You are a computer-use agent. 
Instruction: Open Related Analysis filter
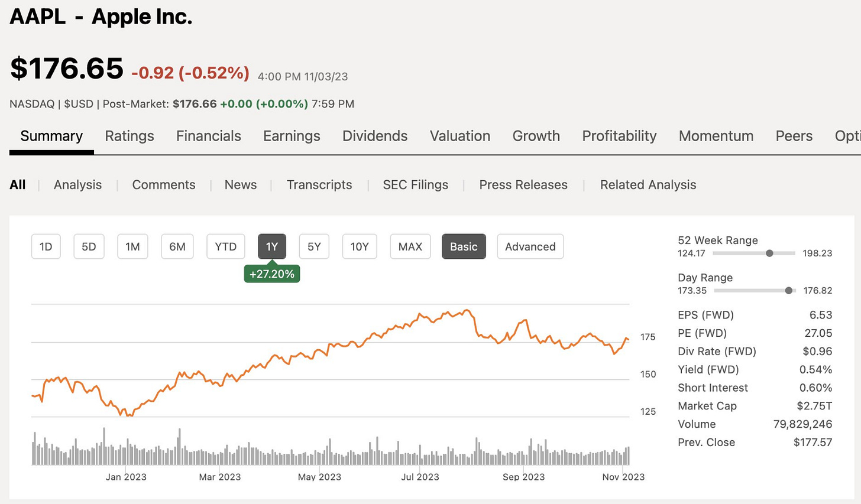pyautogui.click(x=648, y=185)
